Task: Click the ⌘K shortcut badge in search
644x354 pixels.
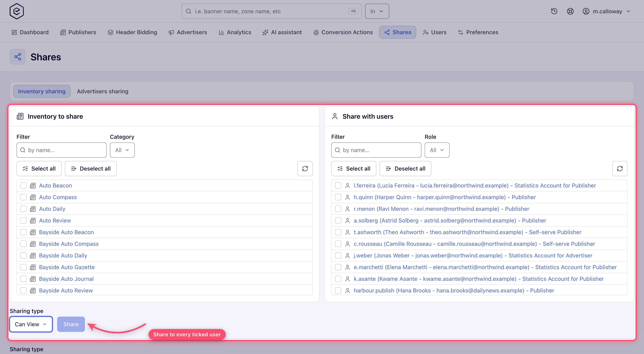Action: (353, 11)
